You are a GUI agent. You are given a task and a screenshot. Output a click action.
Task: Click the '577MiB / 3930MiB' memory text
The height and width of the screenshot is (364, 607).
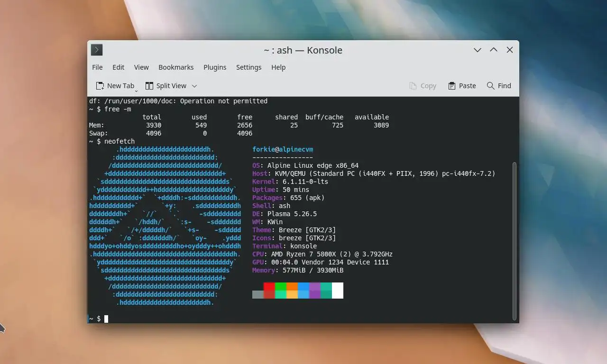point(313,270)
